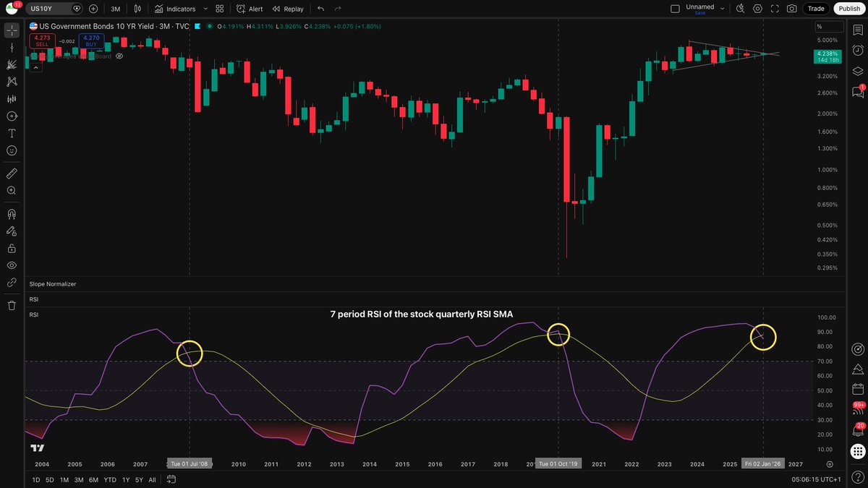868x488 pixels.
Task: Open the Alerts clock panel
Action: [858, 51]
